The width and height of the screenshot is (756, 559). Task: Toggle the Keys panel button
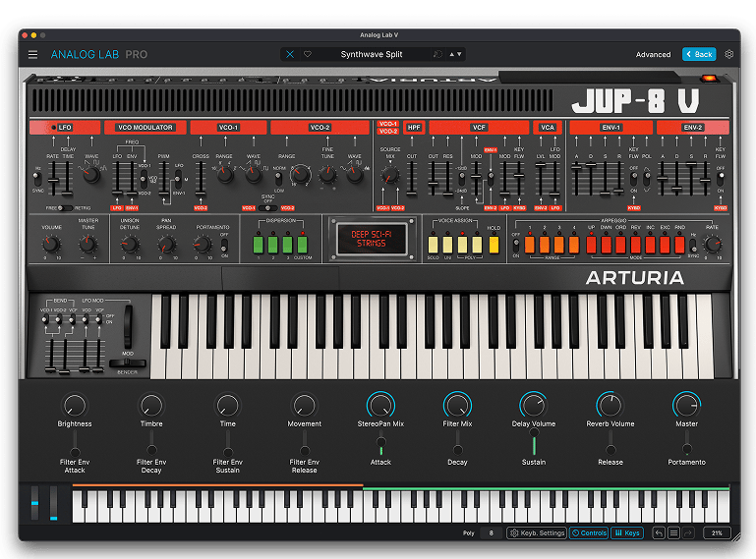(627, 533)
